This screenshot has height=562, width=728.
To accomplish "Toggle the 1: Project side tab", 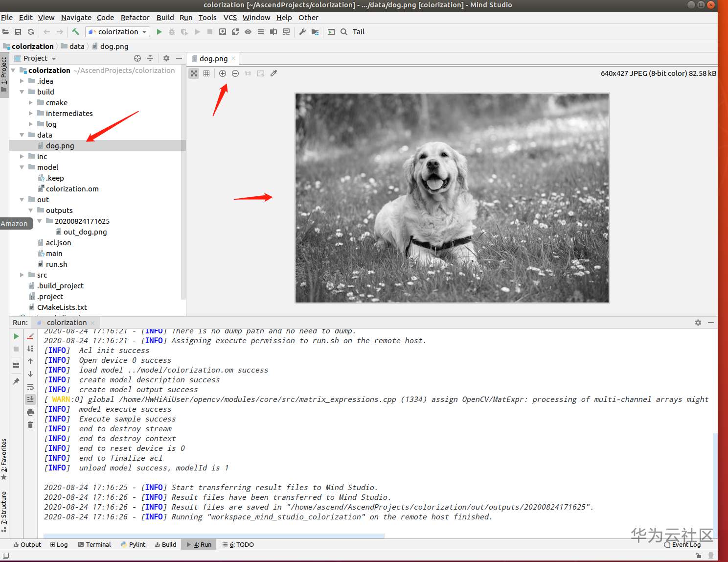I will (4, 75).
